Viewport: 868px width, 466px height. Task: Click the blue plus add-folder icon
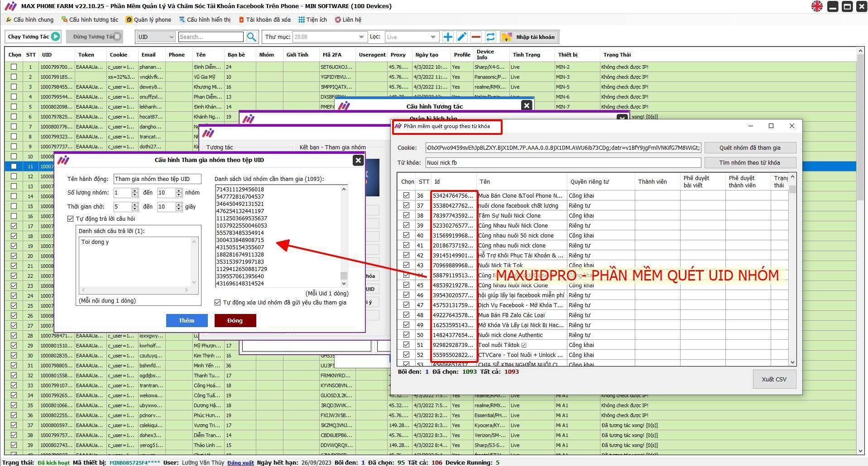click(x=447, y=37)
